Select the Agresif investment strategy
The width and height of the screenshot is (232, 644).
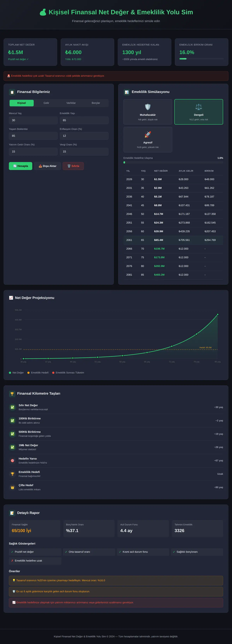[148, 139]
